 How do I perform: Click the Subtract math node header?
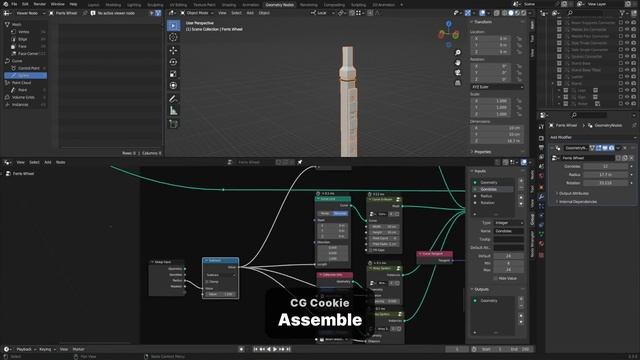[220, 260]
